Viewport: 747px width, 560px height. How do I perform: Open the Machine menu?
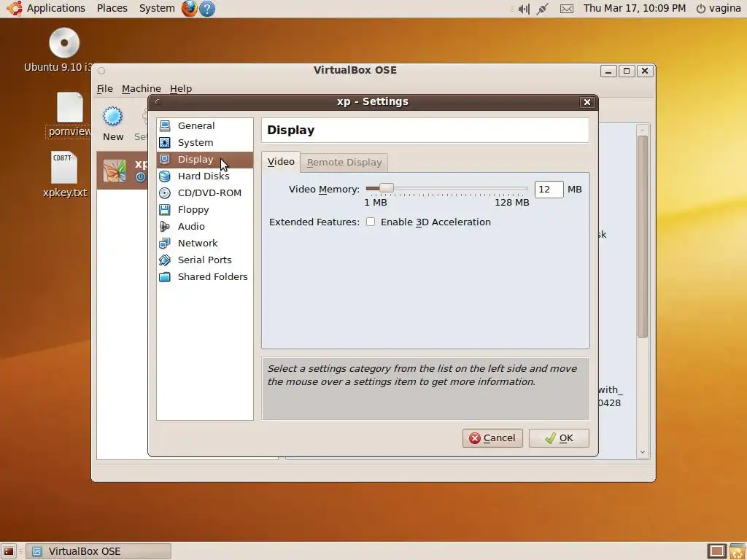[x=142, y=88]
